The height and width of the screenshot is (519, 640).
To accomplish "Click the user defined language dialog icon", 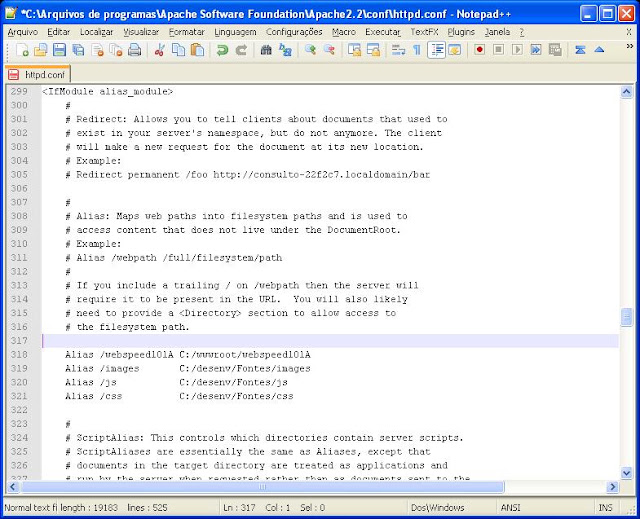I will [455, 50].
